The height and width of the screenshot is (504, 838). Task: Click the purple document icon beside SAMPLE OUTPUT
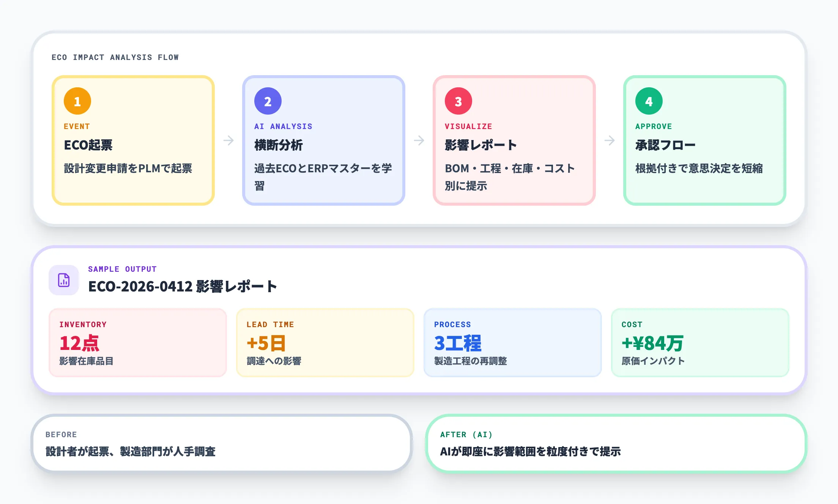pyautogui.click(x=64, y=280)
